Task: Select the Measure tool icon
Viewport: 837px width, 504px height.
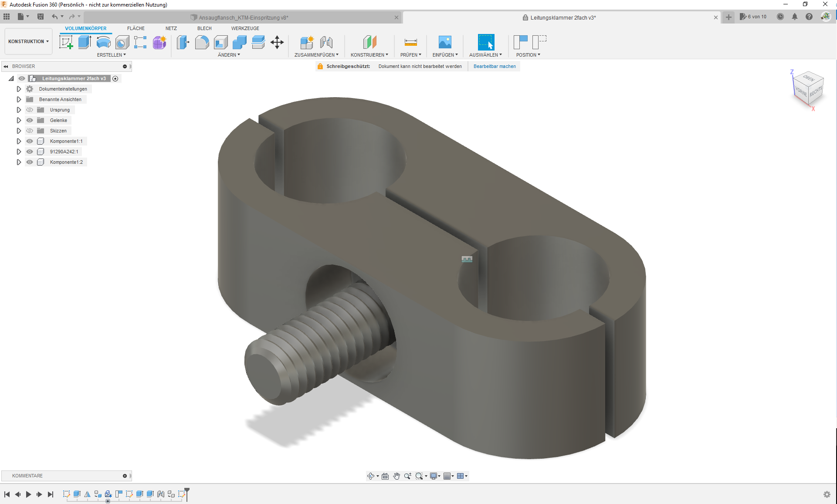Action: click(x=411, y=42)
